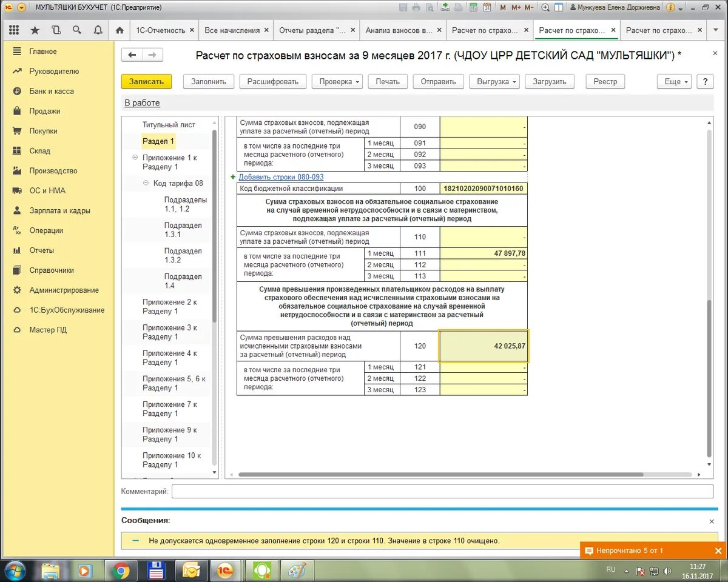Image resolution: width=728 pixels, height=582 pixels.
Task: Click Добавить строки 080-093 link
Action: 281,177
